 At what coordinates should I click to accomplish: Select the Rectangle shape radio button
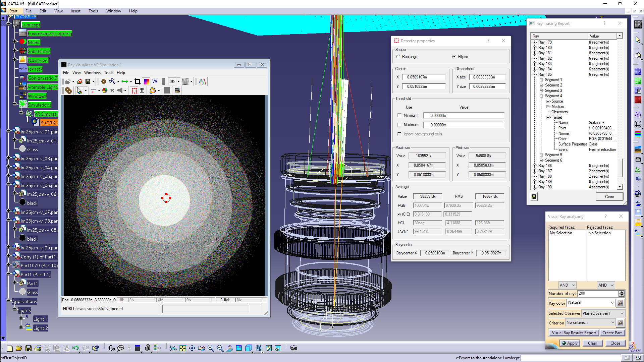pyautogui.click(x=398, y=57)
